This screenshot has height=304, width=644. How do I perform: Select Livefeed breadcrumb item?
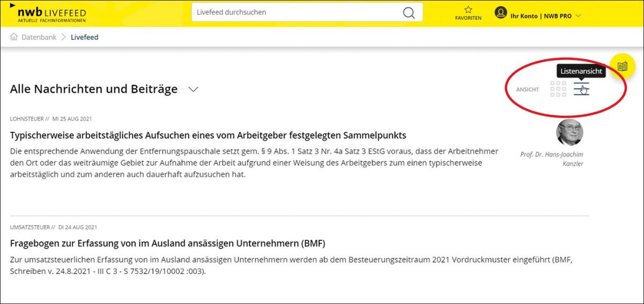click(84, 37)
